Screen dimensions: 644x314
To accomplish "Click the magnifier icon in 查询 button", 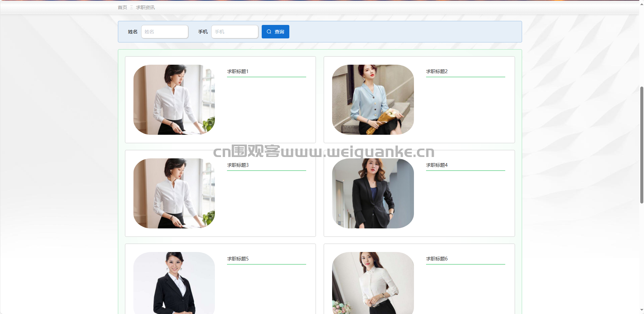I will point(269,32).
